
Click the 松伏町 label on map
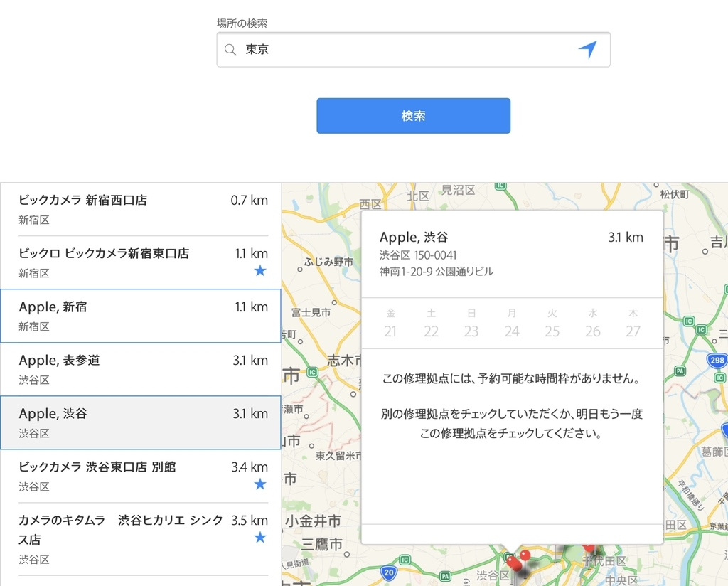pyautogui.click(x=674, y=194)
